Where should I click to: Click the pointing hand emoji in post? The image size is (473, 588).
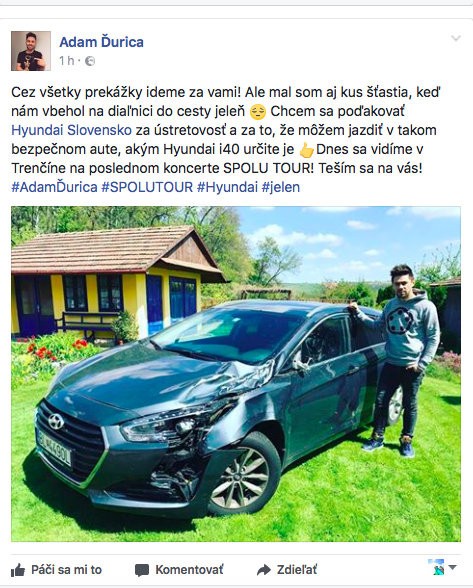pyautogui.click(x=306, y=150)
